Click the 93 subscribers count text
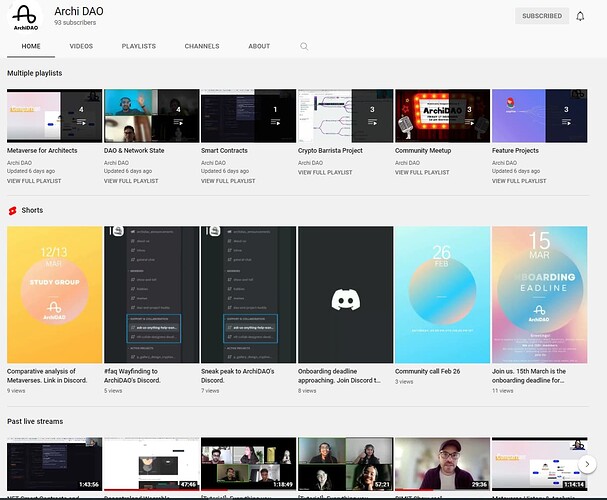Screen dimensions: 607x500 pos(75,22)
